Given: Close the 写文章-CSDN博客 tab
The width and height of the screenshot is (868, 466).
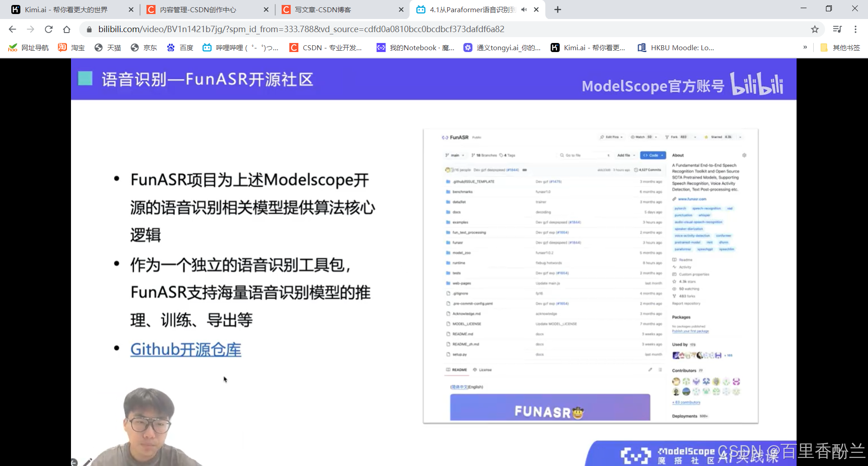Looking at the screenshot, I should coord(401,10).
